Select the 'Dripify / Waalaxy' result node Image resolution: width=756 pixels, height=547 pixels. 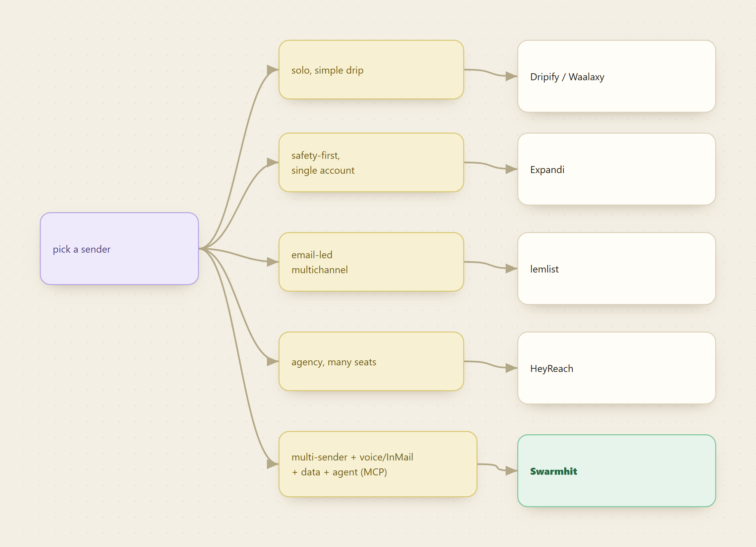tap(616, 76)
